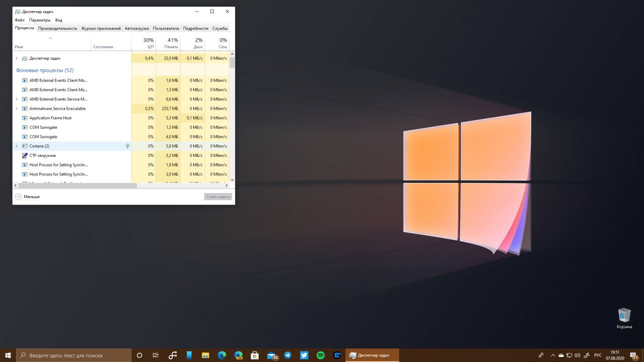Screen dimensions: 644x362
Task: Click the taskbar search input field
Action: click(74, 355)
